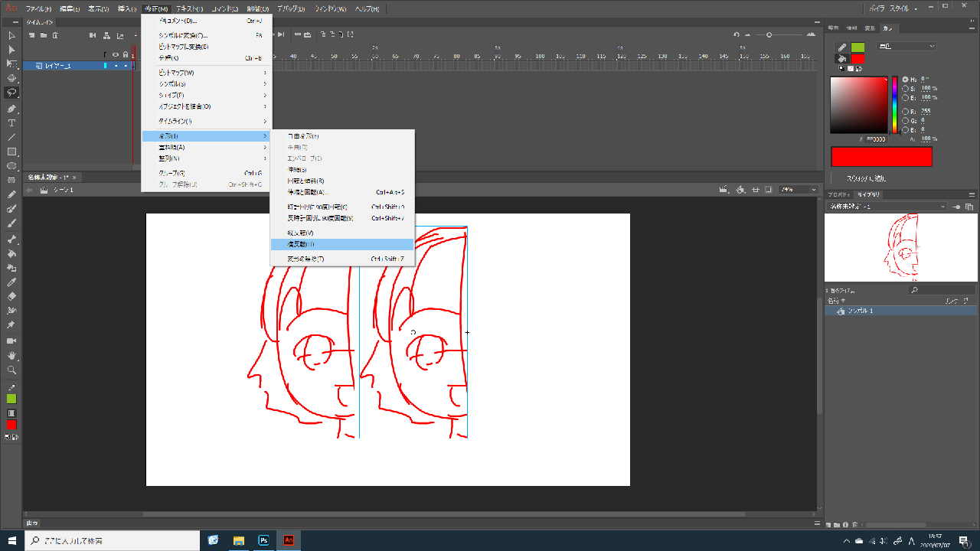Select the R red channel radio button
This screenshot has height=551, width=980.
point(905,111)
